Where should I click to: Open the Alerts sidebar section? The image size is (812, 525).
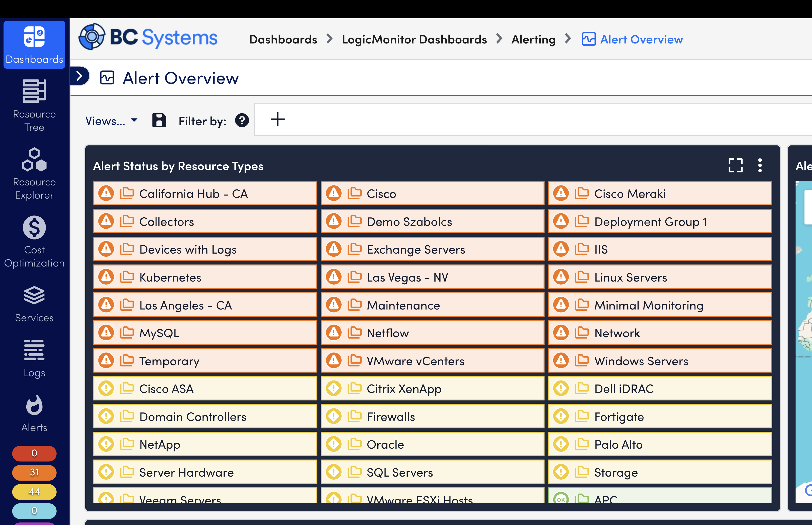click(x=34, y=414)
